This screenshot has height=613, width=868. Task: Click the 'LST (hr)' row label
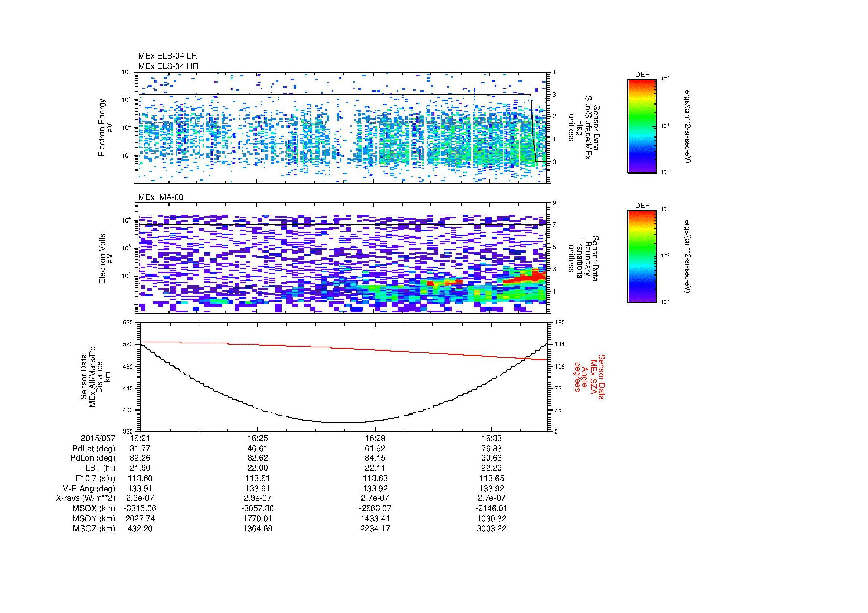(100, 468)
